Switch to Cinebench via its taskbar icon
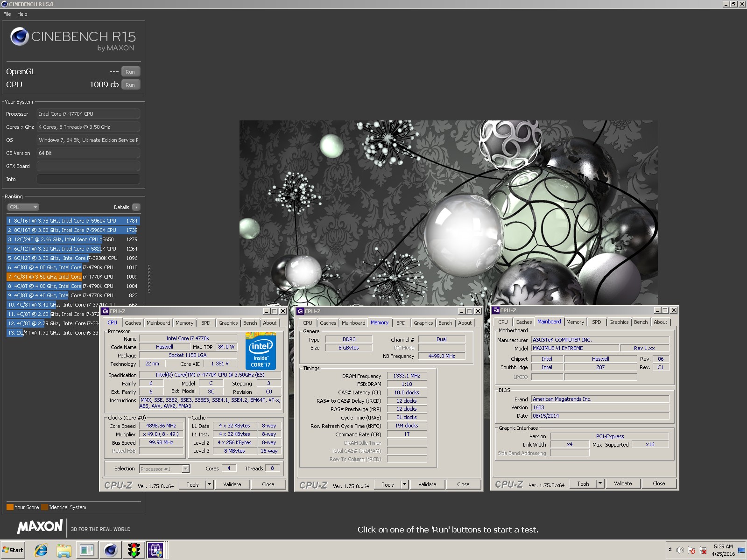Screen dimensions: 747x560 click(110, 550)
